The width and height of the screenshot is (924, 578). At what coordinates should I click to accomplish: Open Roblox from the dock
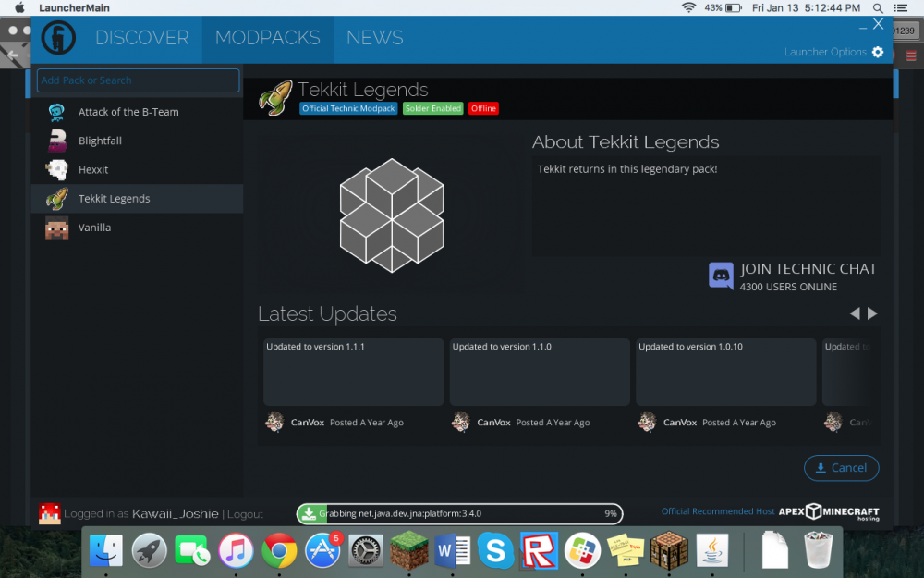539,550
